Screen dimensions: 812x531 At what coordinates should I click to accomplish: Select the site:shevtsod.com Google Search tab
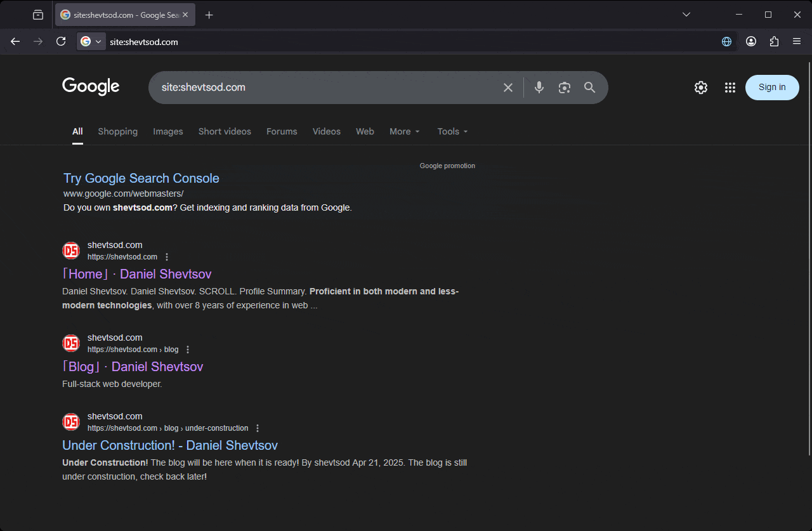126,15
